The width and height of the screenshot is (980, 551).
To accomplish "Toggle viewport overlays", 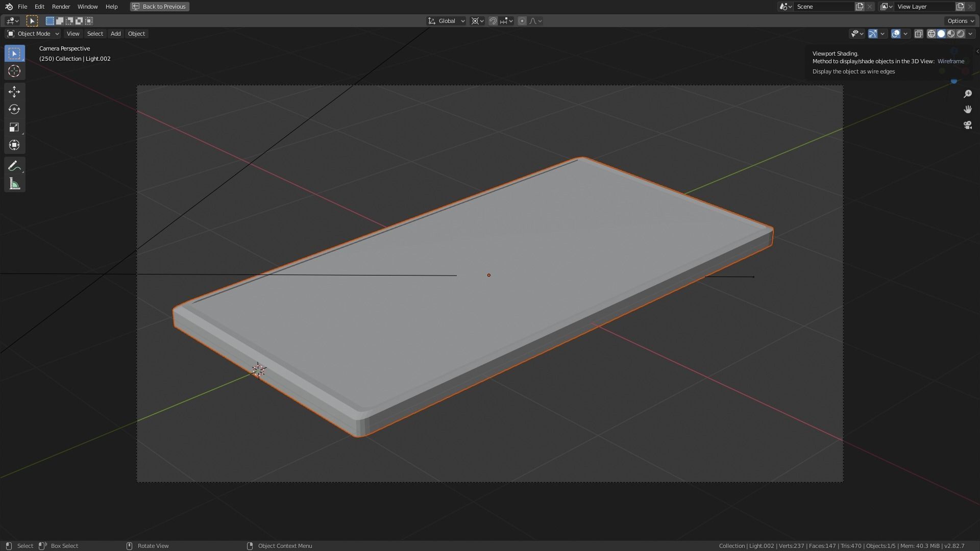I will point(896,34).
